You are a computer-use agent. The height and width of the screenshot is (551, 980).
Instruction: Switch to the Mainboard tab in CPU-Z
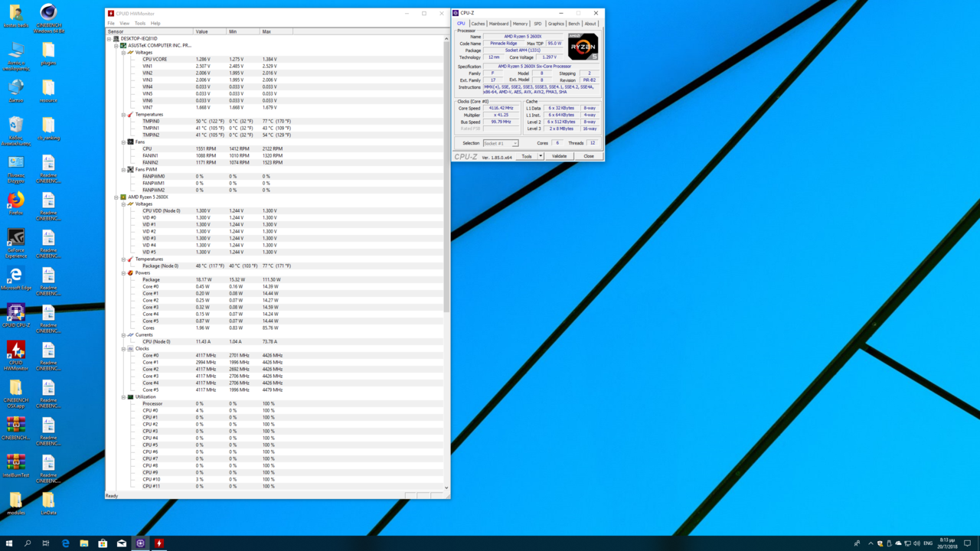coord(499,24)
